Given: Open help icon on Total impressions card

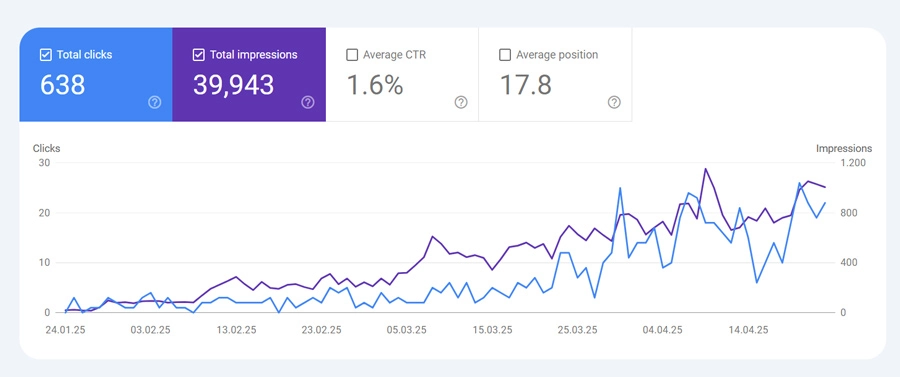Looking at the screenshot, I should coord(308,102).
